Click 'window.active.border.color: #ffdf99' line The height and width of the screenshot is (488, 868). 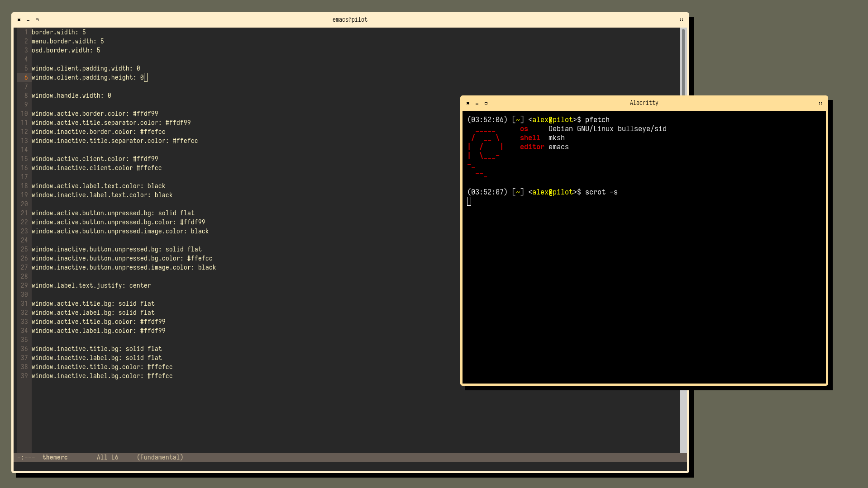pyautogui.click(x=95, y=114)
